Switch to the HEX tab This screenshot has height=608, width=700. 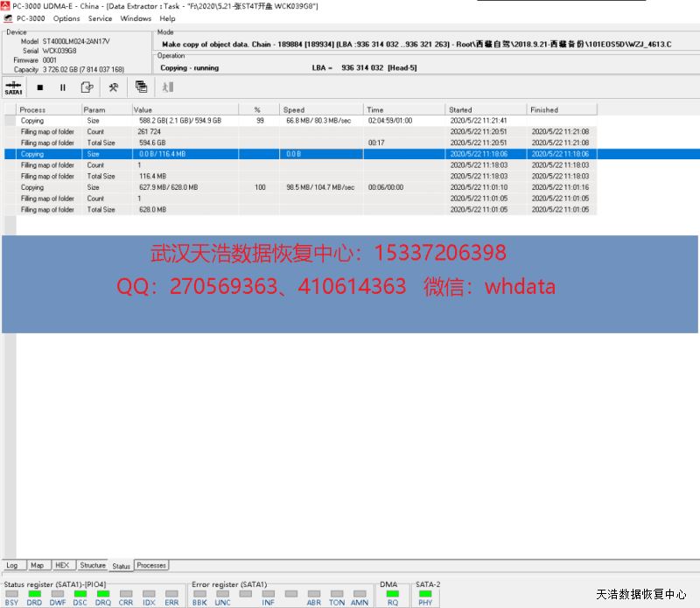pos(62,566)
